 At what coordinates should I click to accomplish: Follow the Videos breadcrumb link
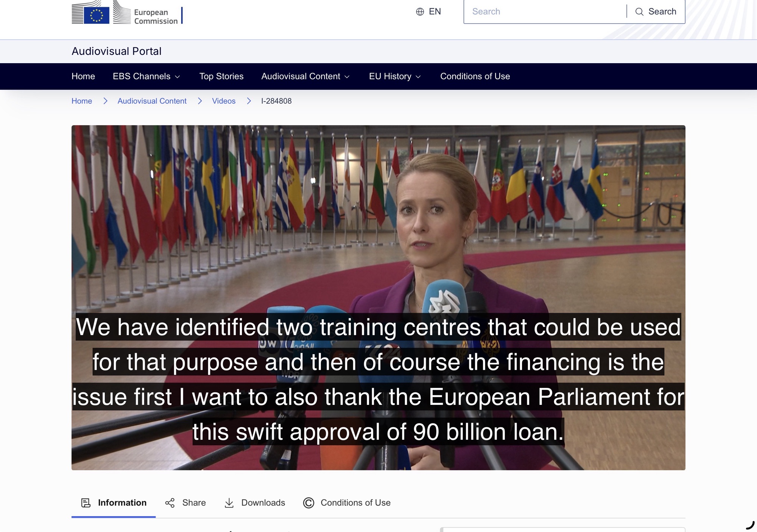224,101
